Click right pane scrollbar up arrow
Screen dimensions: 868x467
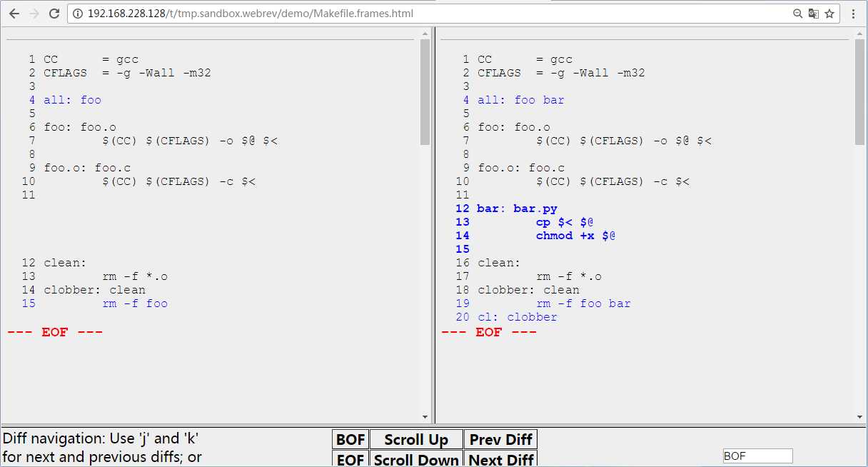pyautogui.click(x=859, y=34)
